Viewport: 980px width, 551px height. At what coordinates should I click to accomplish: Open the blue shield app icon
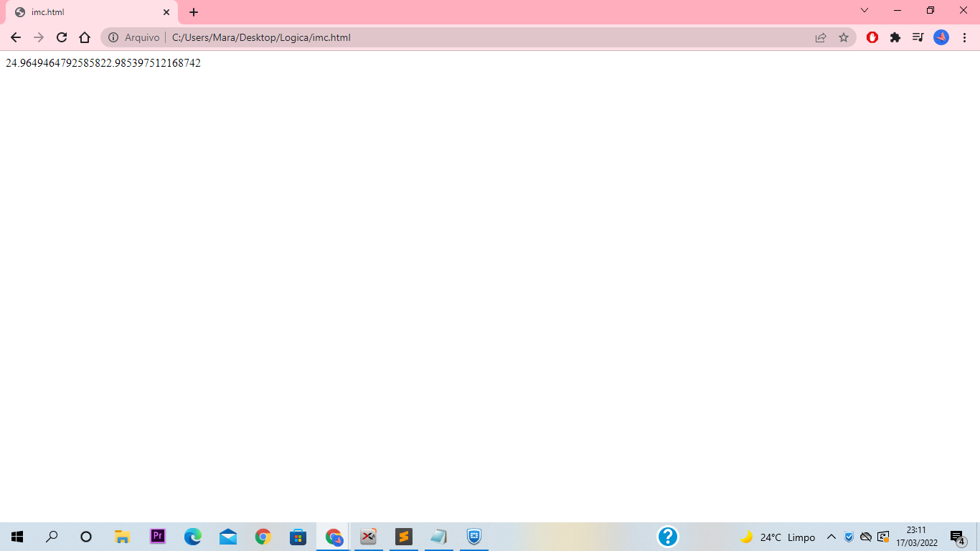[x=474, y=537]
